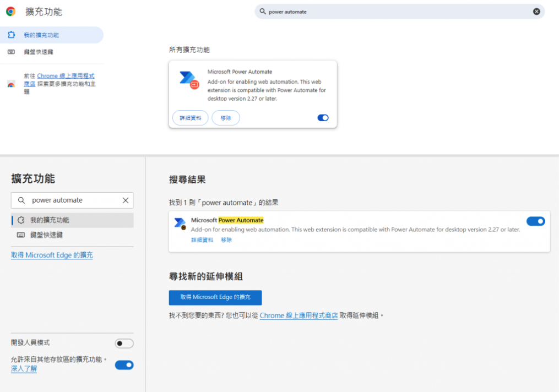
Task: Click the 擴充功能 heading in Edge sidebar
Action: 33,178
